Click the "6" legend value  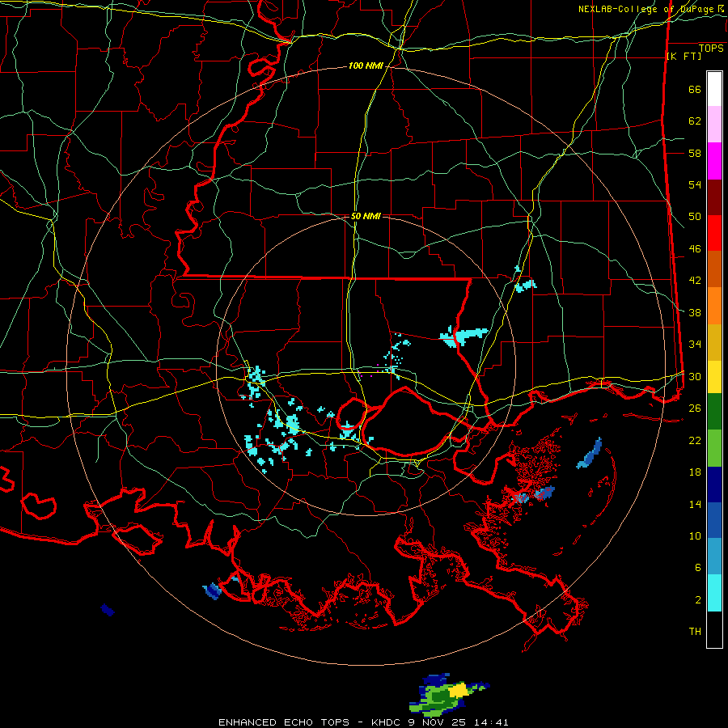pos(698,567)
